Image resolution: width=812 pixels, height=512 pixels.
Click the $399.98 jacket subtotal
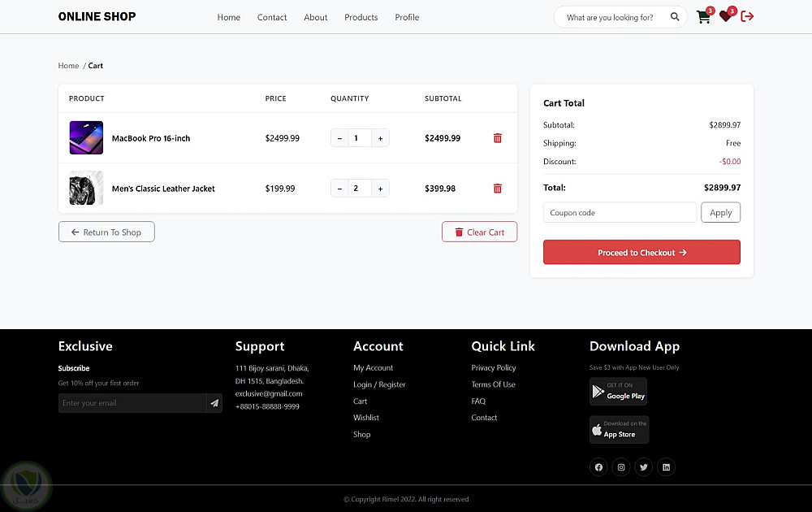(x=440, y=189)
